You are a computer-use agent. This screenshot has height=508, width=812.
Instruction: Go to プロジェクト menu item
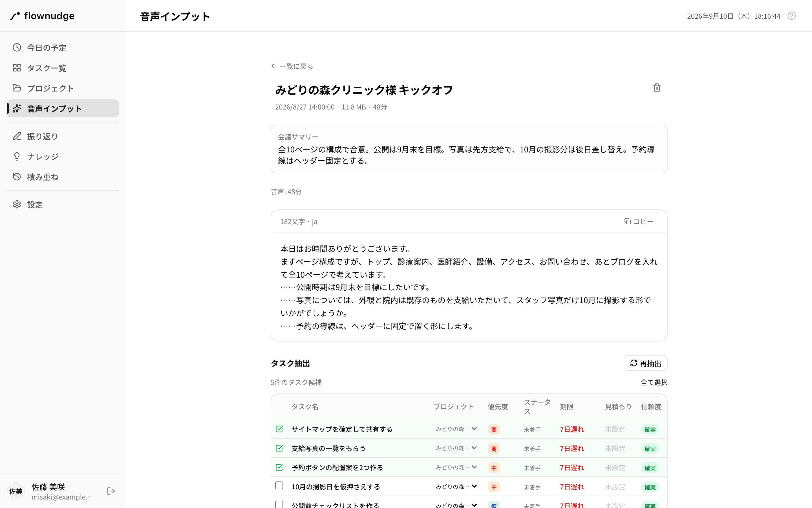63,88
